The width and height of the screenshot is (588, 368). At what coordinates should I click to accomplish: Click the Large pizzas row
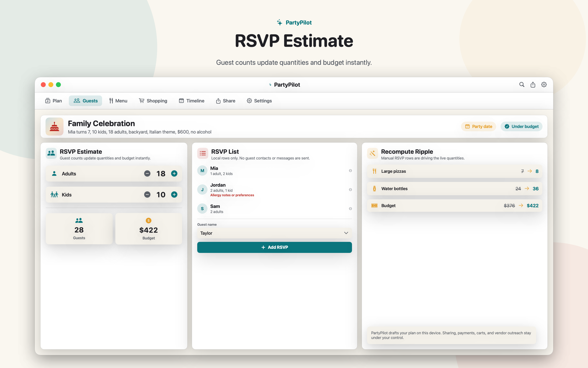(x=455, y=171)
